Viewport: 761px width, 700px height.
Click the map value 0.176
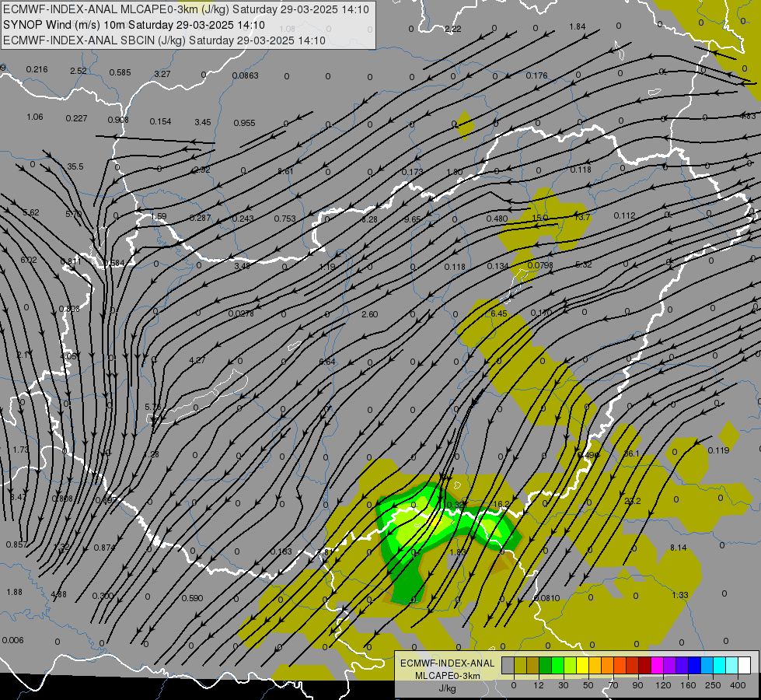coord(537,75)
